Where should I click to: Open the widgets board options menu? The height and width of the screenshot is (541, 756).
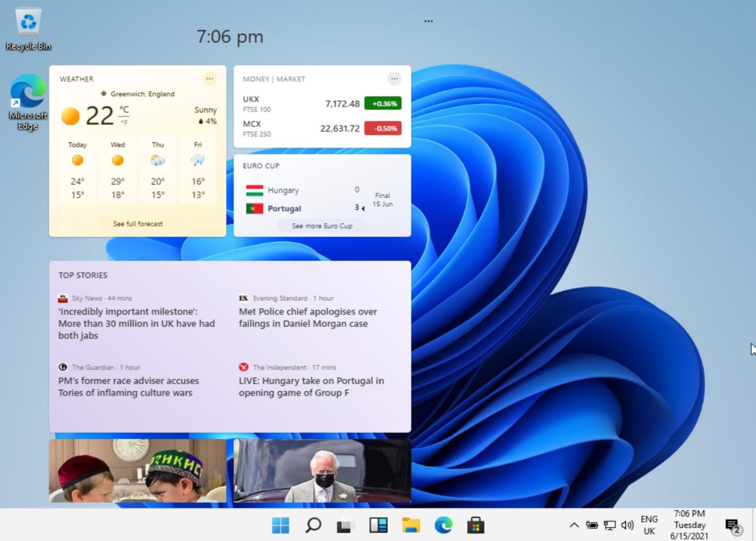click(x=428, y=20)
